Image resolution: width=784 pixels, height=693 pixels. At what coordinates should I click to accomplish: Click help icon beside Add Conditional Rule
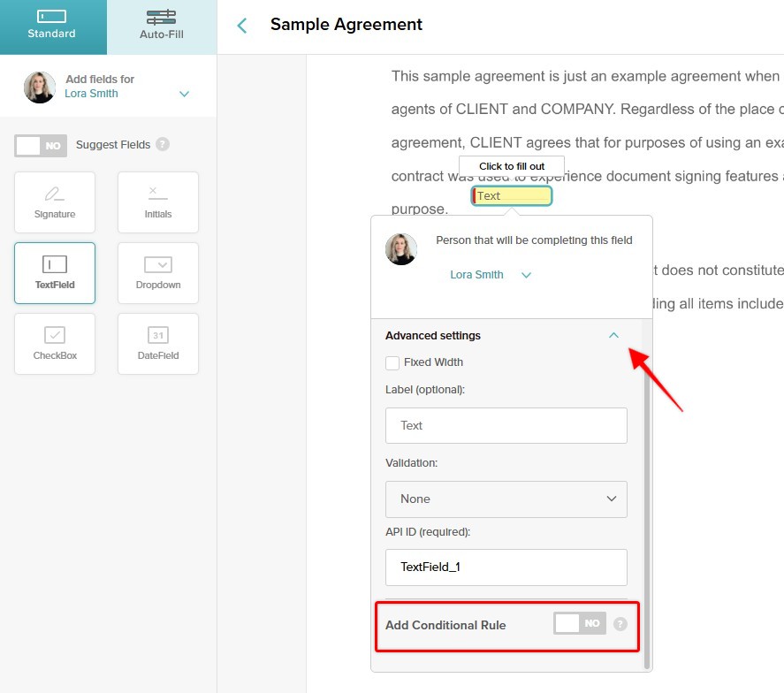620,624
